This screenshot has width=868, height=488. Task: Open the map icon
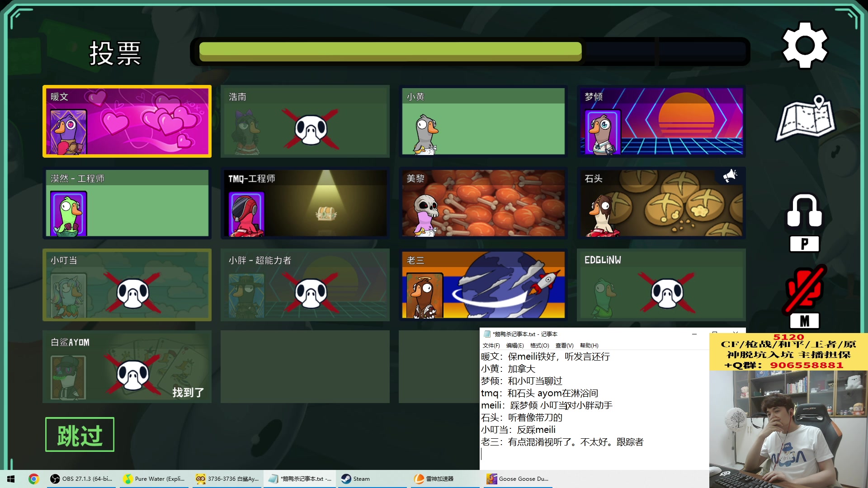pyautogui.click(x=806, y=117)
